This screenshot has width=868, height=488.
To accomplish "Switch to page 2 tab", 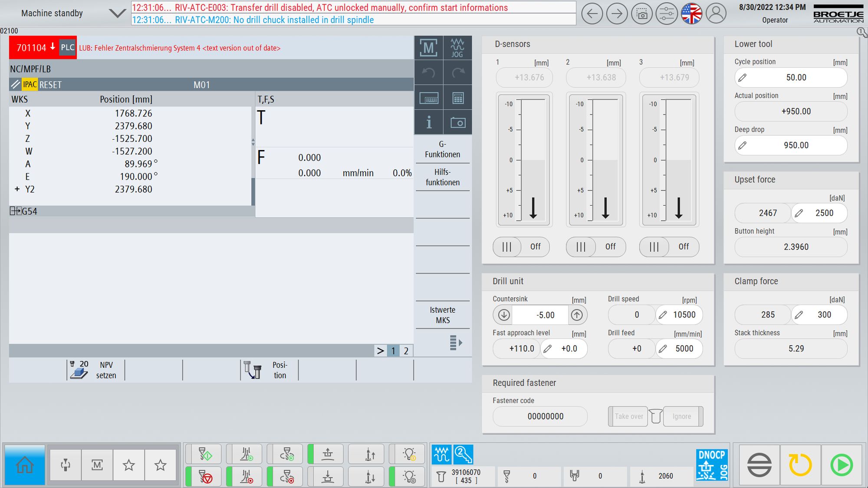I will (x=406, y=351).
